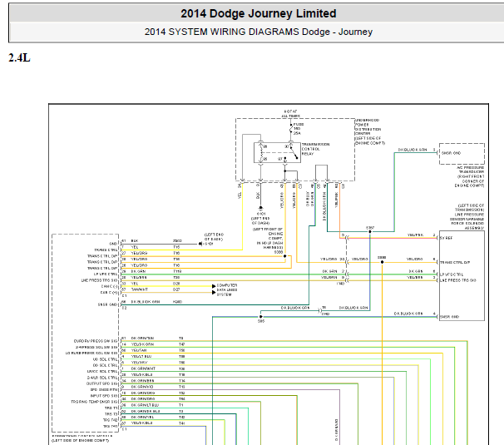Click 'COMPUTER DATA LINES SYSTEM' reference
The height and width of the screenshot is (445, 504).
(227, 289)
